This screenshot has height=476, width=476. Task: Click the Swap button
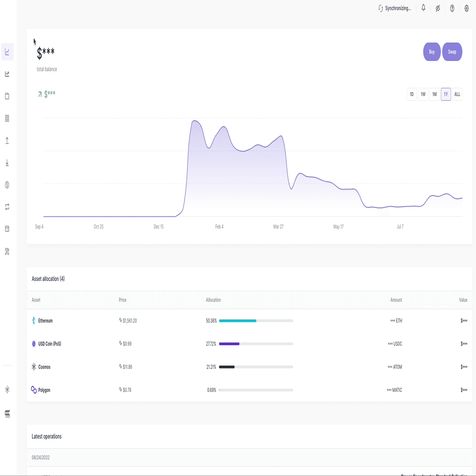click(452, 52)
